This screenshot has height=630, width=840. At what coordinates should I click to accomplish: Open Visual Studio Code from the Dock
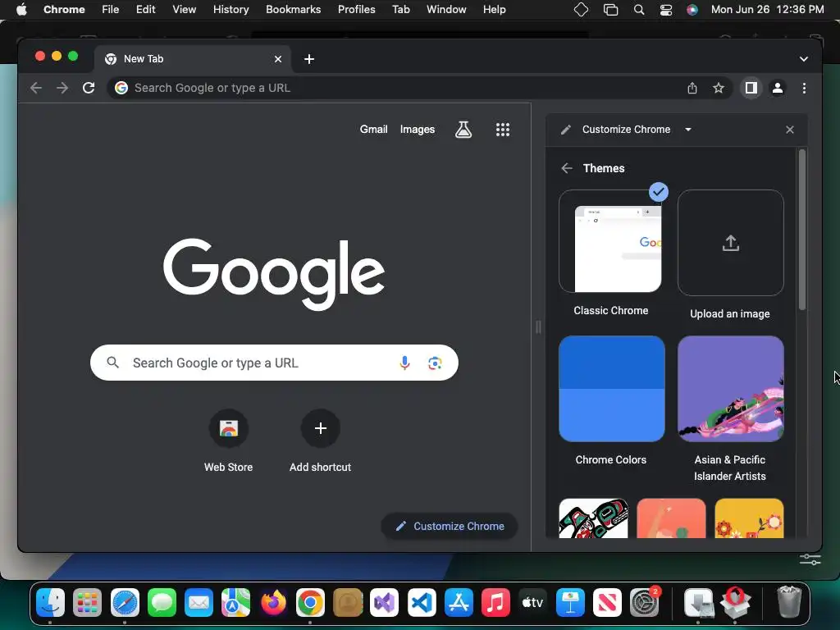[422, 603]
